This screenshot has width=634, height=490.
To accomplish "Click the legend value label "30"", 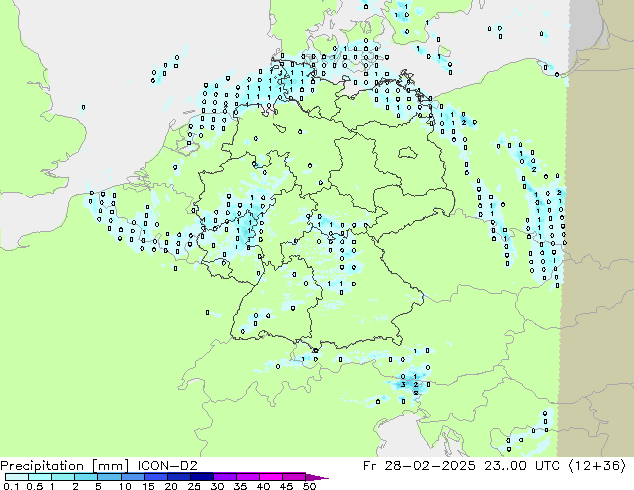I will point(218,486).
